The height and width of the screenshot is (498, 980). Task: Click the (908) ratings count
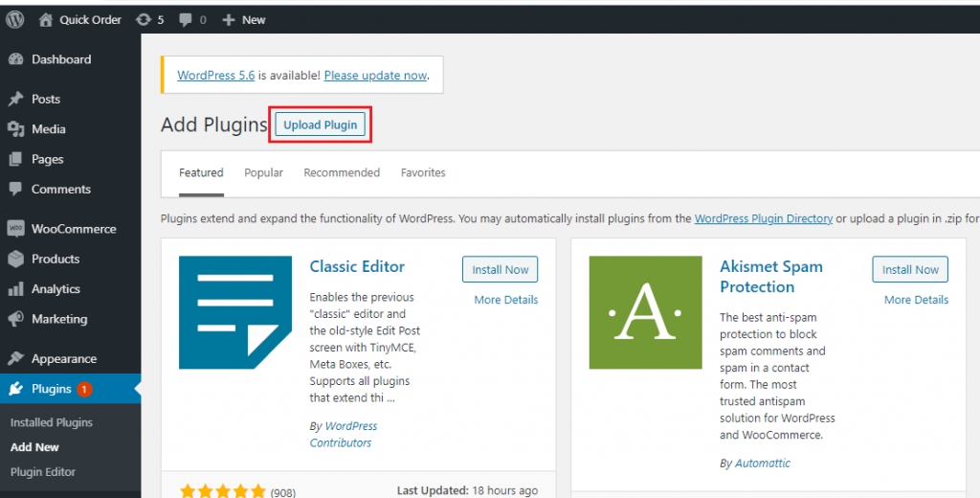tap(283, 492)
